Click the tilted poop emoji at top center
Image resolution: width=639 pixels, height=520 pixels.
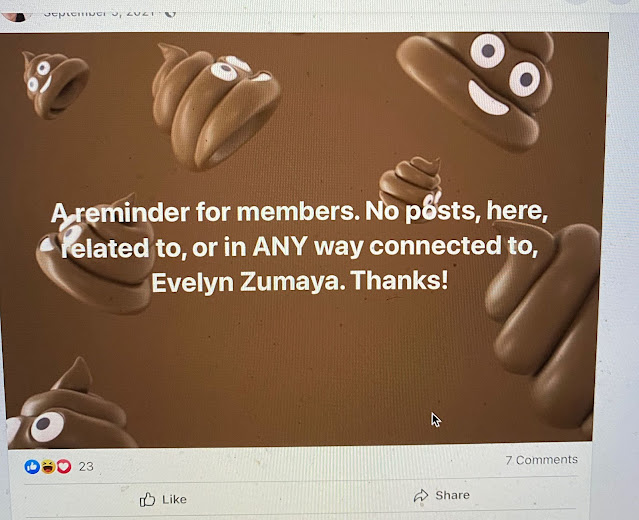click(x=216, y=106)
